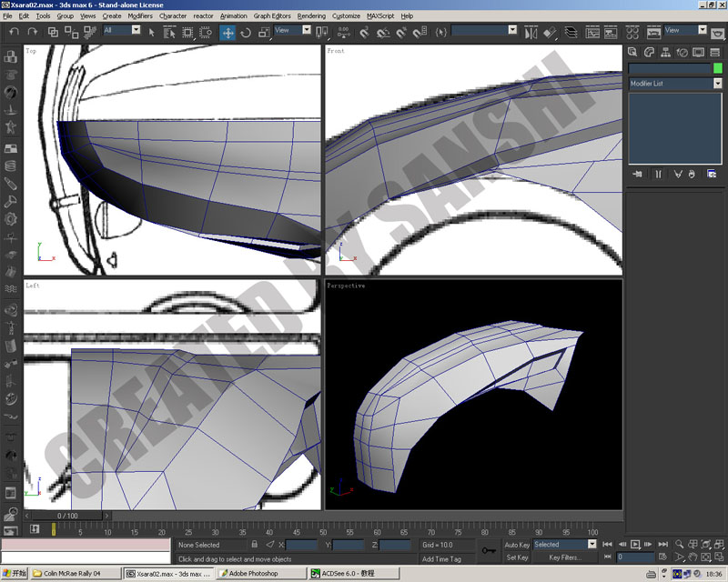Select the Undo arrow icon
Viewport: 728px width, 582px height.
click(x=15, y=32)
